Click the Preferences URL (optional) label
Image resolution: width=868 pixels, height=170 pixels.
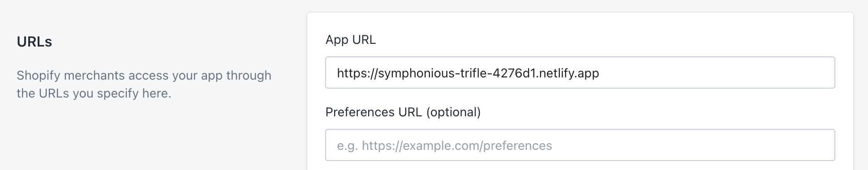(x=403, y=112)
